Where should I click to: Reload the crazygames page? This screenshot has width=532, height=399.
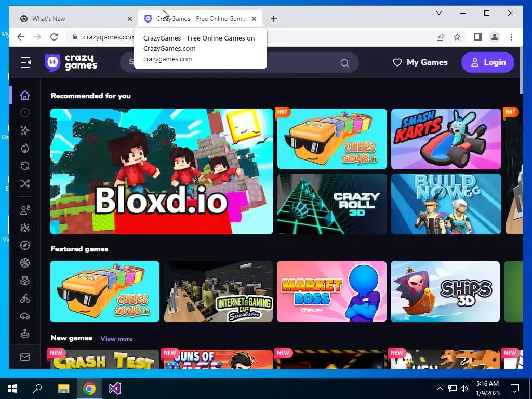coord(54,37)
